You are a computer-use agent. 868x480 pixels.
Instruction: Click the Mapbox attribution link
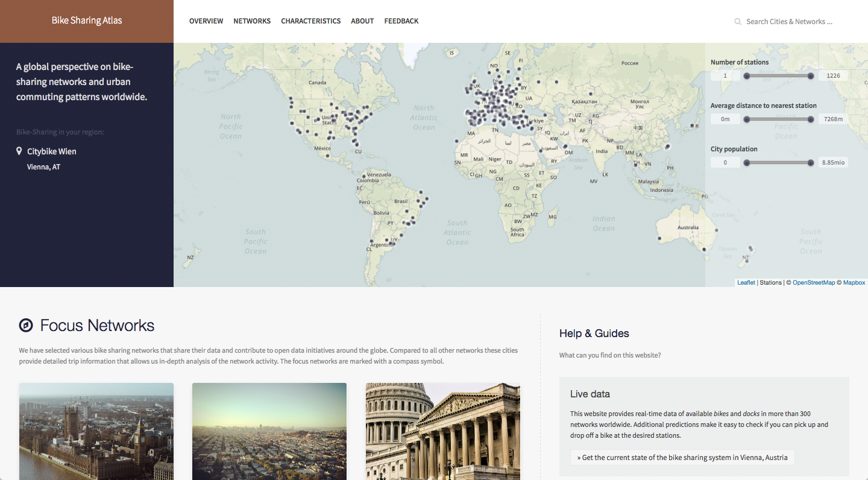[854, 282]
